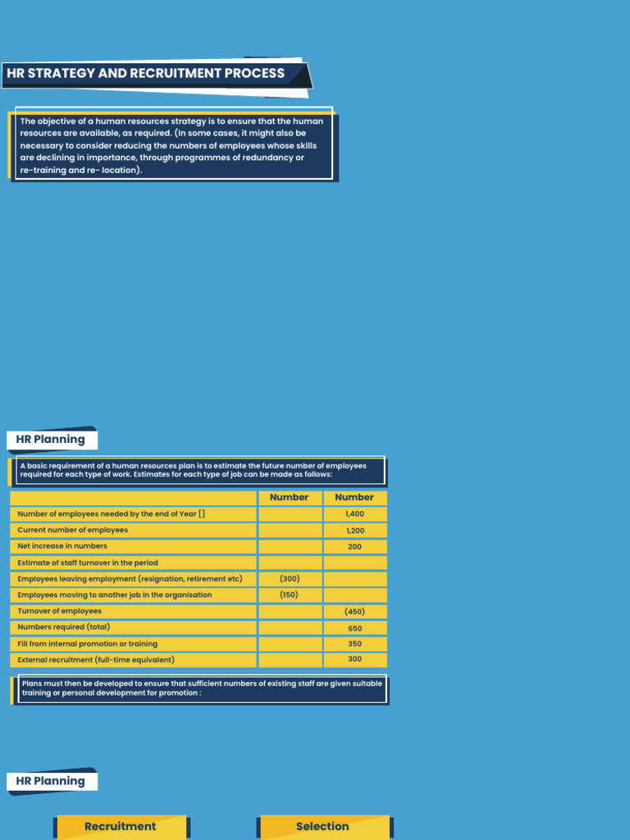The height and width of the screenshot is (840, 630).
Task: Click 'Fill from internal promotion or training' label
Action: coord(87,643)
